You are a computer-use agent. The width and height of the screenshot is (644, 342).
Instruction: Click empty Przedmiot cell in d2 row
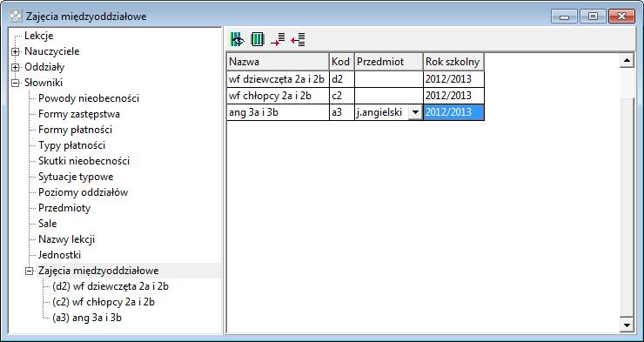tap(388, 79)
